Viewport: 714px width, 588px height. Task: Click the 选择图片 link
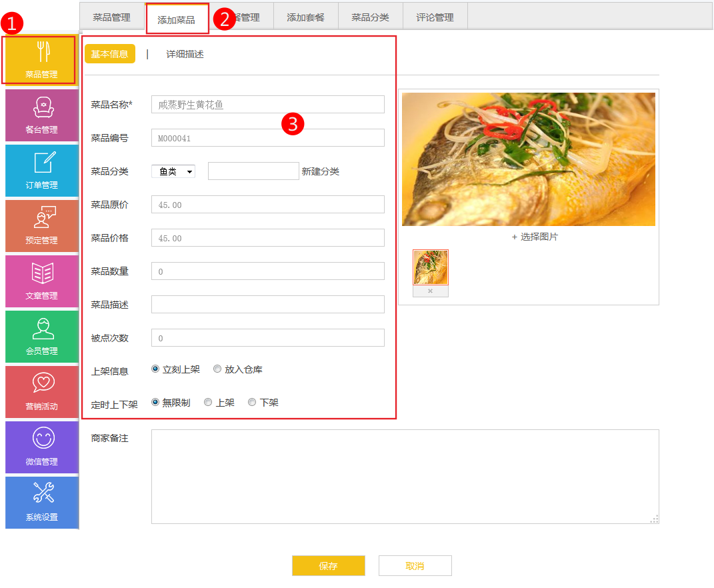(535, 237)
